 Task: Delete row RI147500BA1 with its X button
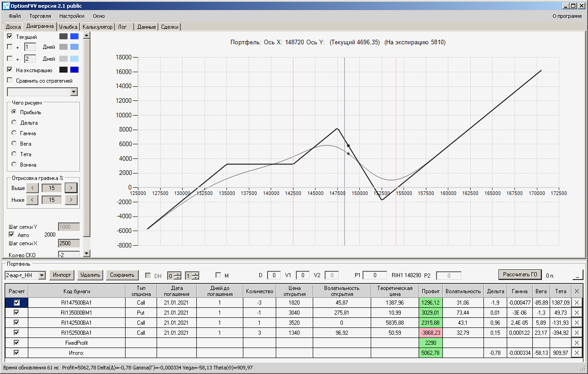tap(577, 302)
